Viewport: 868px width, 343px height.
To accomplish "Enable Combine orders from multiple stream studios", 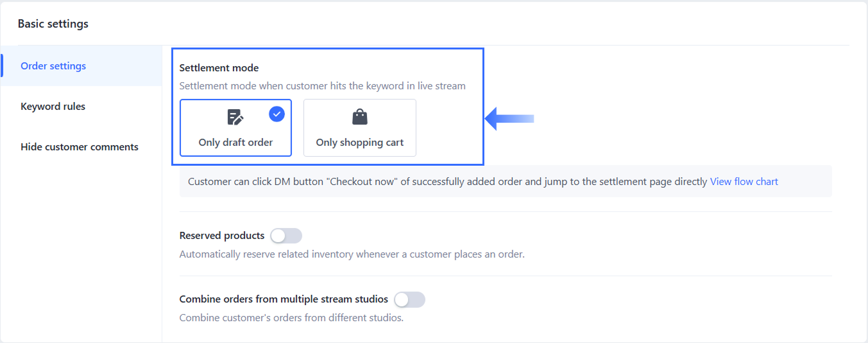I will coord(409,299).
